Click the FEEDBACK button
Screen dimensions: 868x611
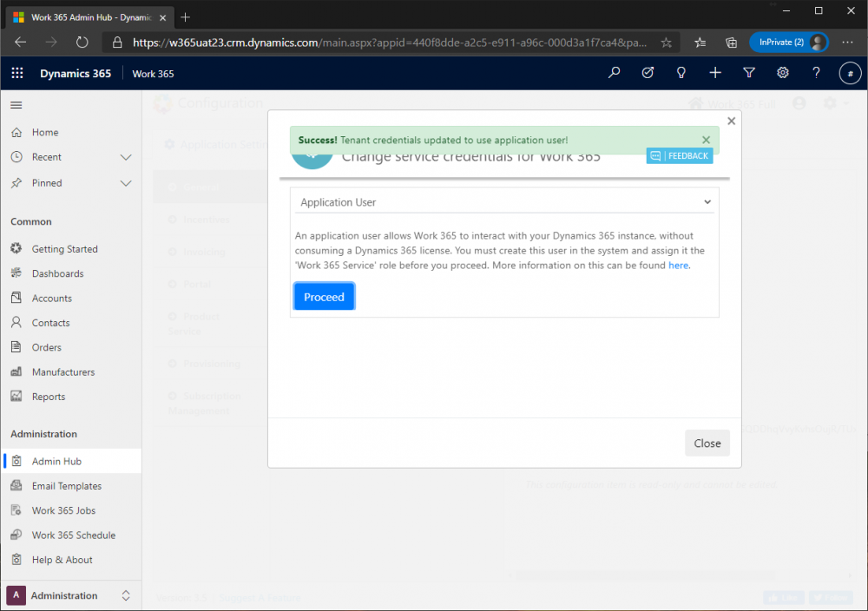click(680, 156)
